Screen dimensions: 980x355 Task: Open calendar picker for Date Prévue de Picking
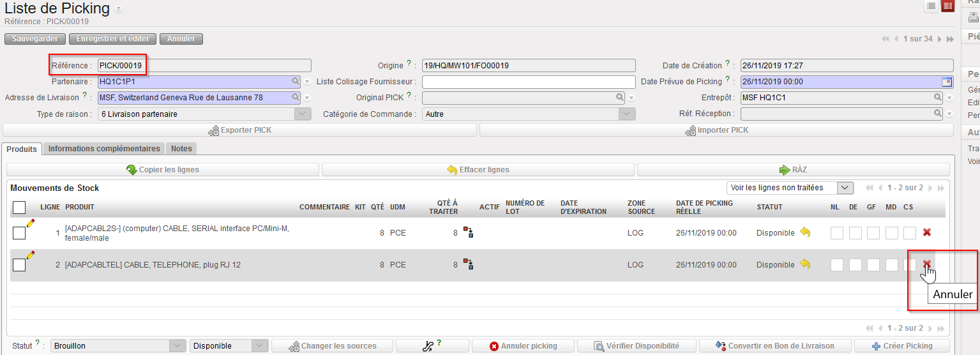tap(946, 82)
